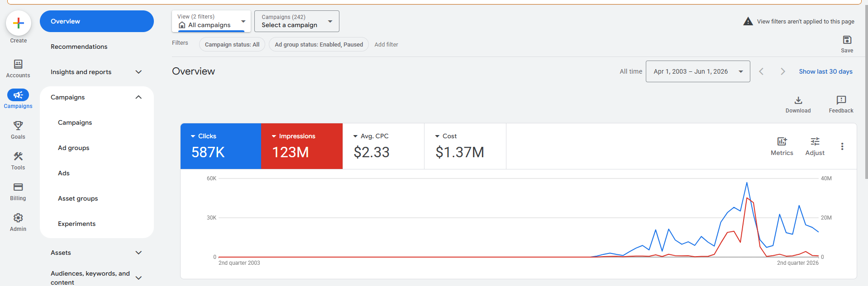Expand Audiences, keywords, and content section
The width and height of the screenshot is (868, 286).
139,278
